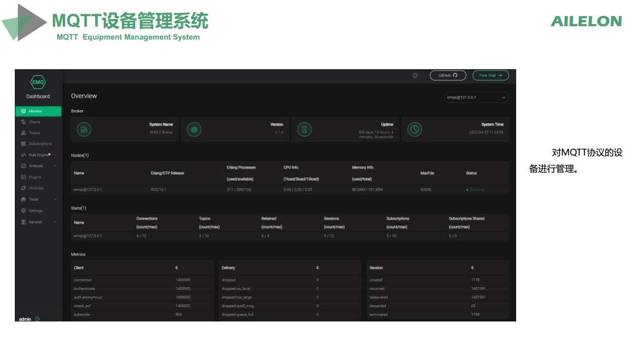Viewport: 644px width, 362px height.
Task: Click the connected row in Client metrics
Action: coord(142,280)
